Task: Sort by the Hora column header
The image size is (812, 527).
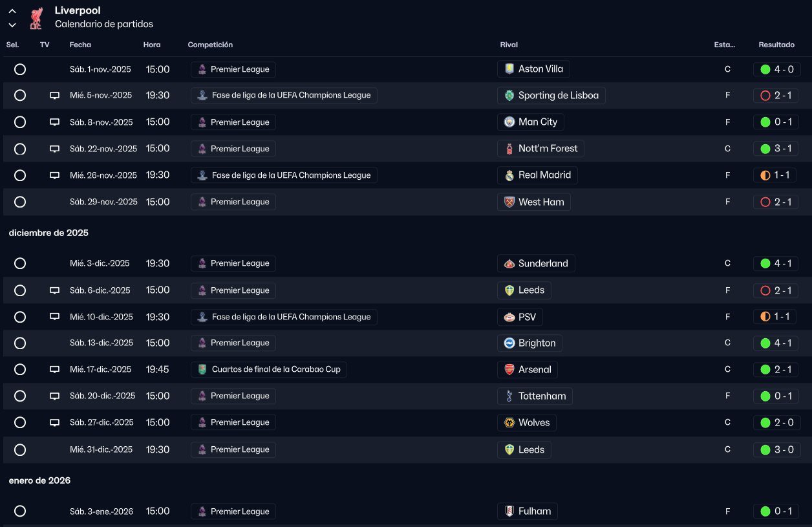Action: (x=152, y=45)
